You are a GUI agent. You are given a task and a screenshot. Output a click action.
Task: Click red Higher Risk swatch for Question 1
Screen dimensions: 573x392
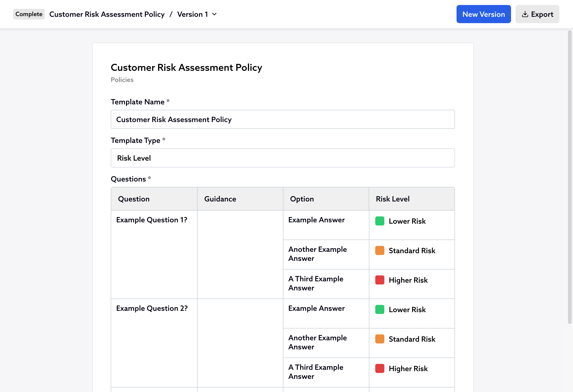(379, 280)
